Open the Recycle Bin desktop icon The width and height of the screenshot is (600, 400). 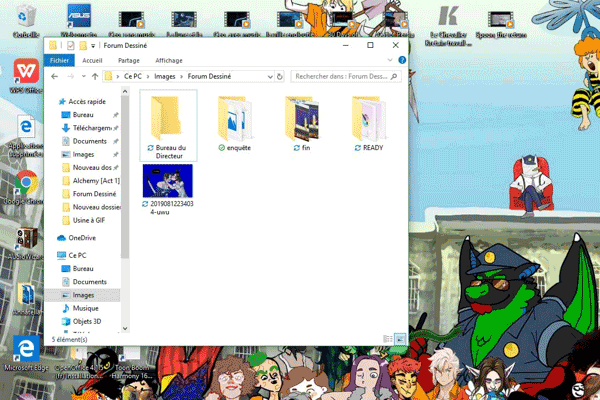click(26, 21)
